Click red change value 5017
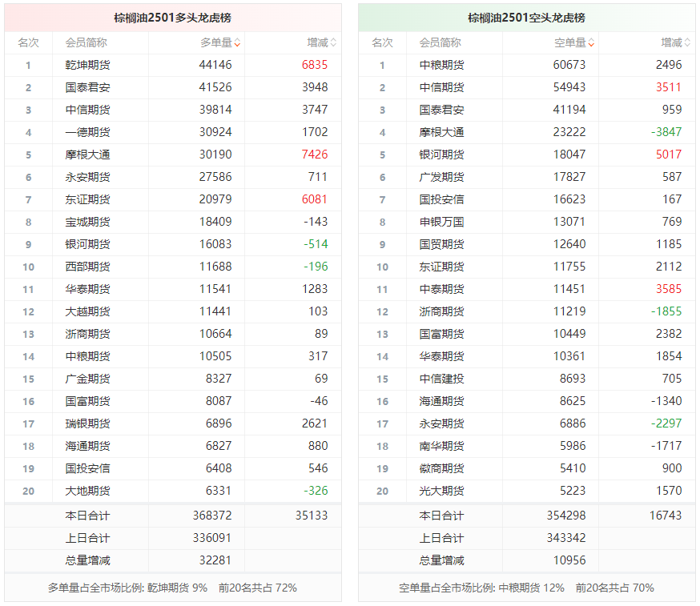Viewport: 700px width, 606px height. (669, 155)
